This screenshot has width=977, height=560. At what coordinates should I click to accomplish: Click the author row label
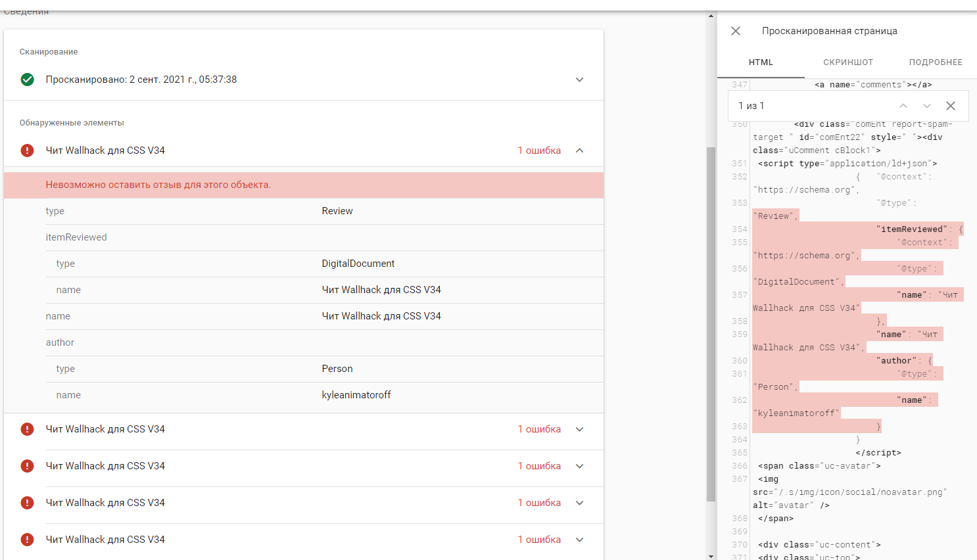click(60, 342)
